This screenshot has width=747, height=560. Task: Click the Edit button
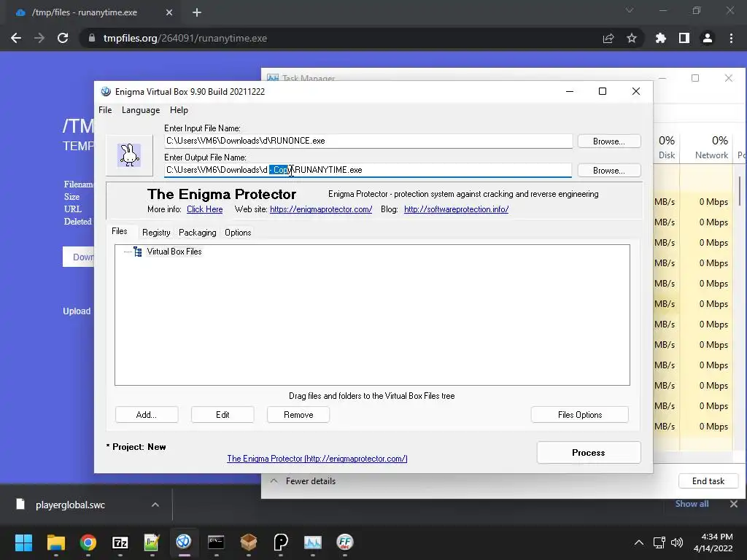[222, 415]
